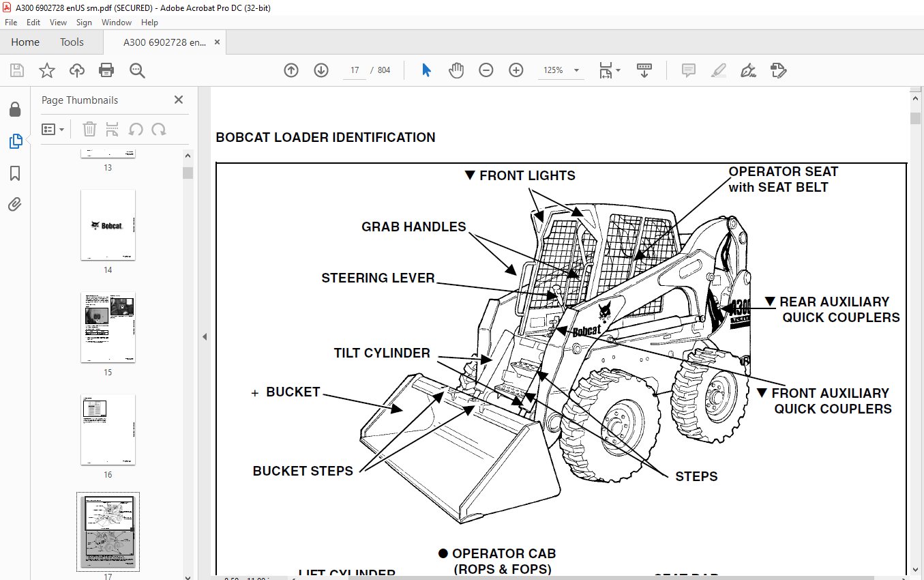Open the Attachments paperclip panel
Viewport: 924px width, 580px height.
pyautogui.click(x=15, y=204)
